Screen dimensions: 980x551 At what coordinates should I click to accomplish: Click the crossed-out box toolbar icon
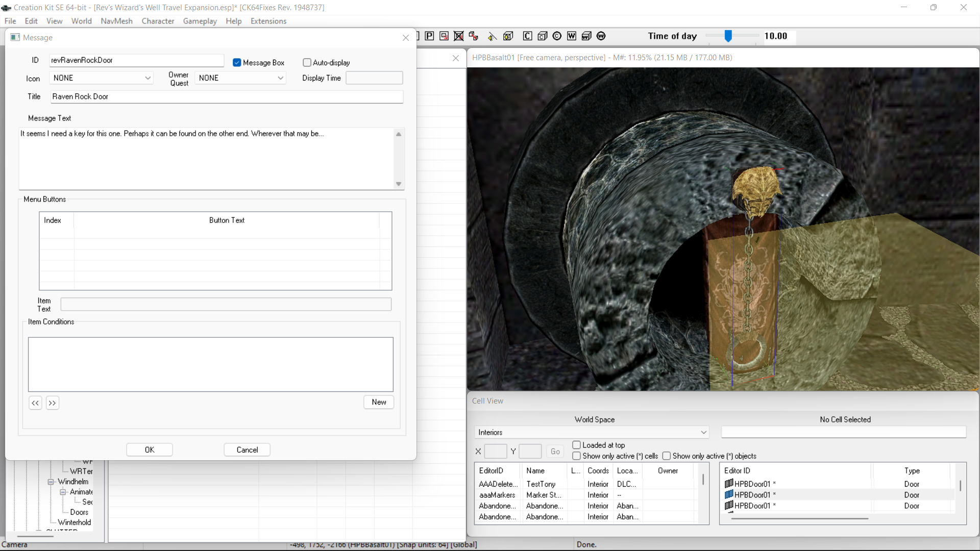(x=459, y=36)
